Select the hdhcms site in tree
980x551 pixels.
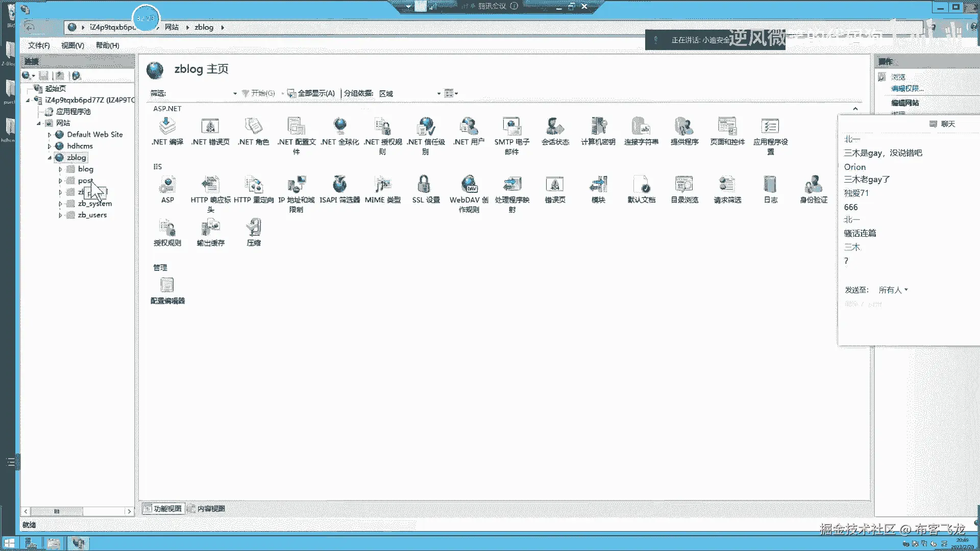(80, 146)
